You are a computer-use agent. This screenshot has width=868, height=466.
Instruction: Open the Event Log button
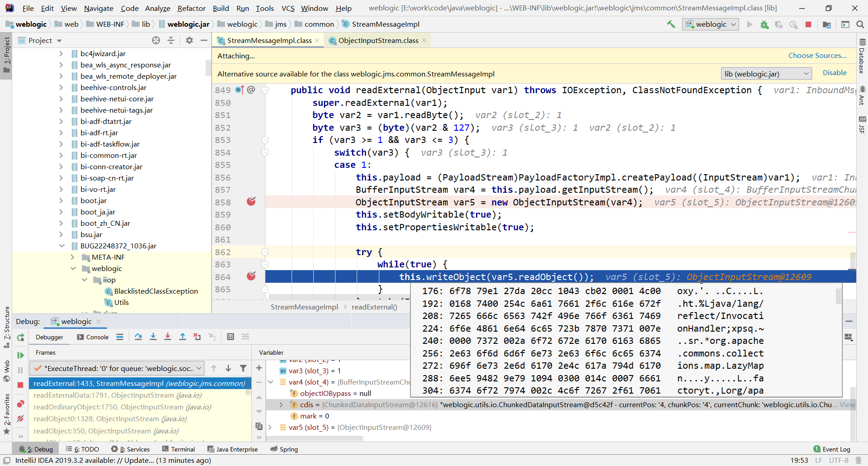832,449
